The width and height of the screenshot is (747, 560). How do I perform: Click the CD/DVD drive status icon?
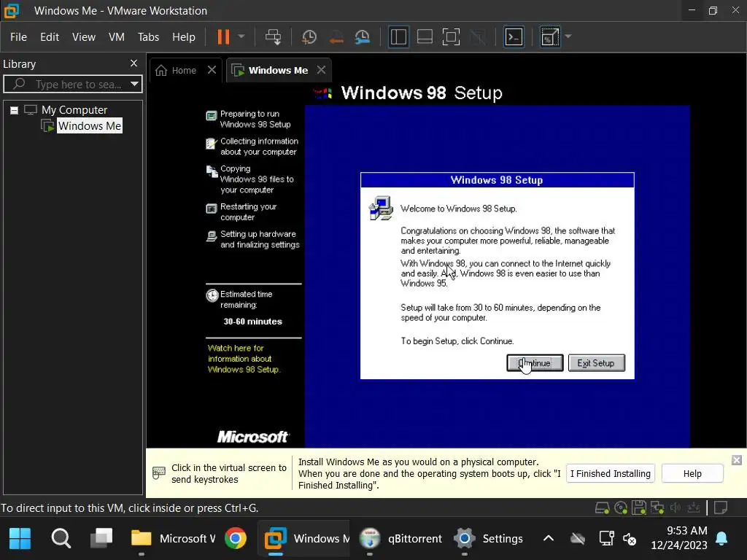[x=620, y=508]
